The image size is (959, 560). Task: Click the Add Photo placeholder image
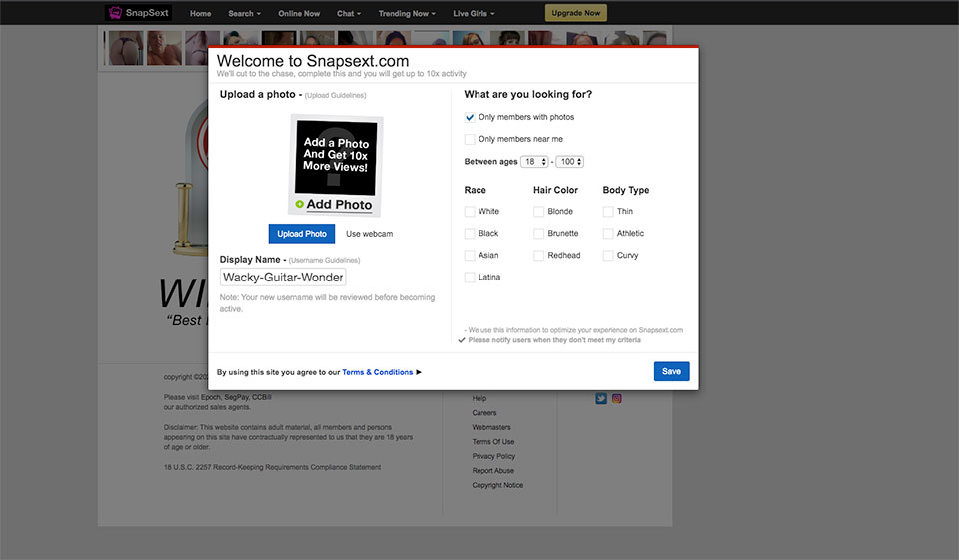point(336,165)
